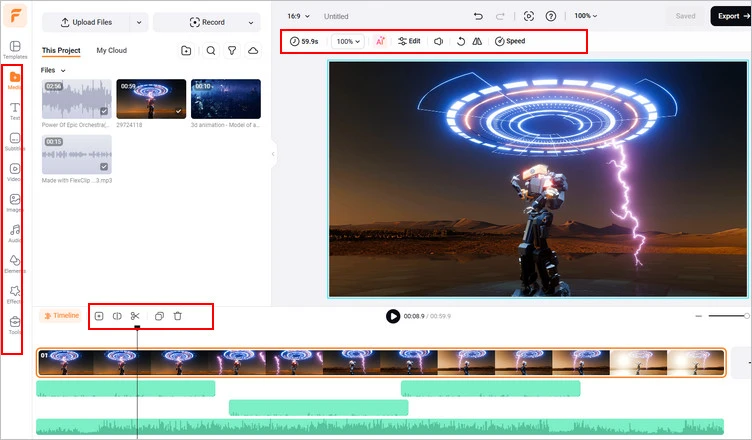Click the timeline playhead marker

pyautogui.click(x=137, y=328)
